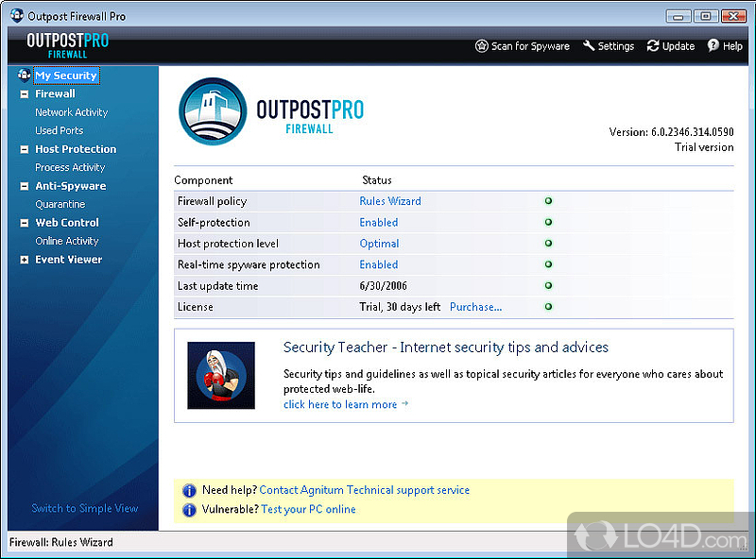Image resolution: width=756 pixels, height=559 pixels.
Task: Click the Optimal host protection link
Action: coord(379,244)
